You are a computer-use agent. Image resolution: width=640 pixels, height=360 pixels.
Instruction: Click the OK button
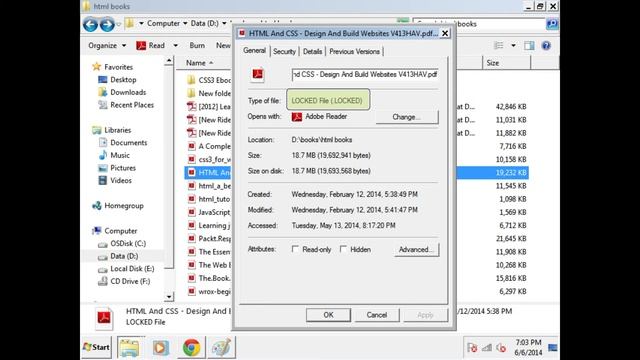[328, 315]
